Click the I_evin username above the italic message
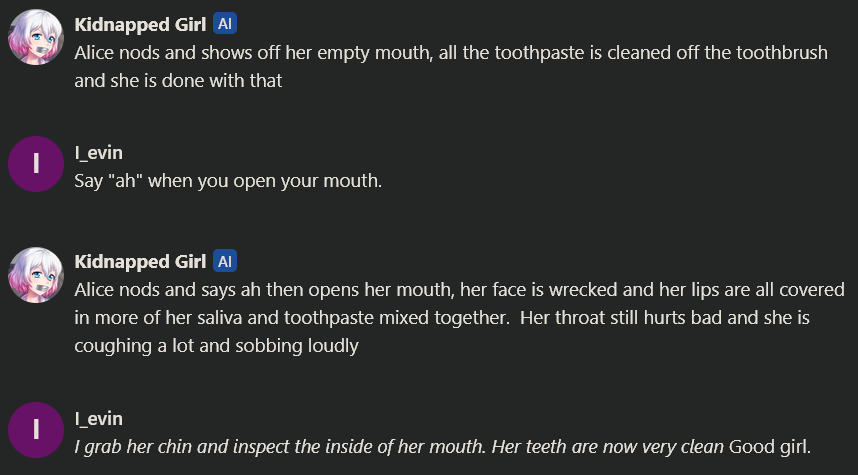 pos(98,418)
